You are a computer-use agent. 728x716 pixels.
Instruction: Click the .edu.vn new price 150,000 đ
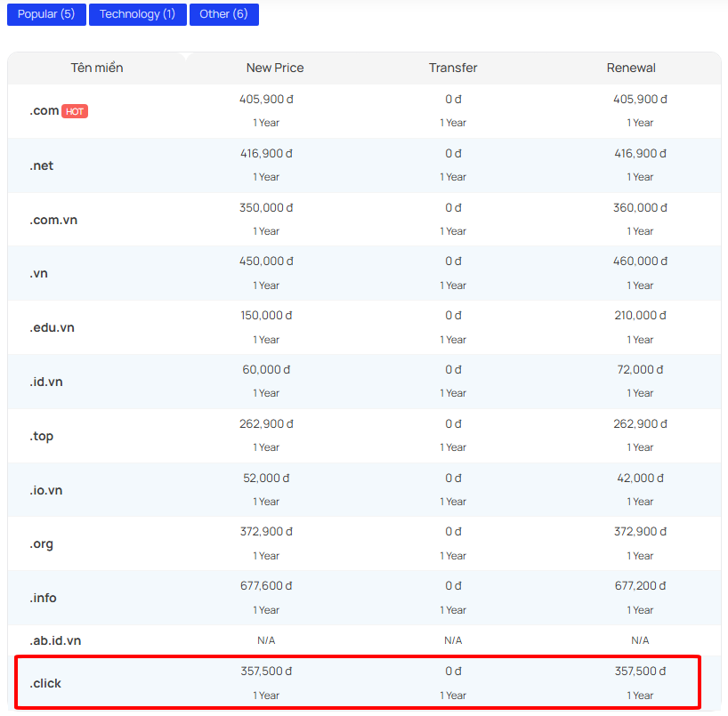tap(266, 316)
